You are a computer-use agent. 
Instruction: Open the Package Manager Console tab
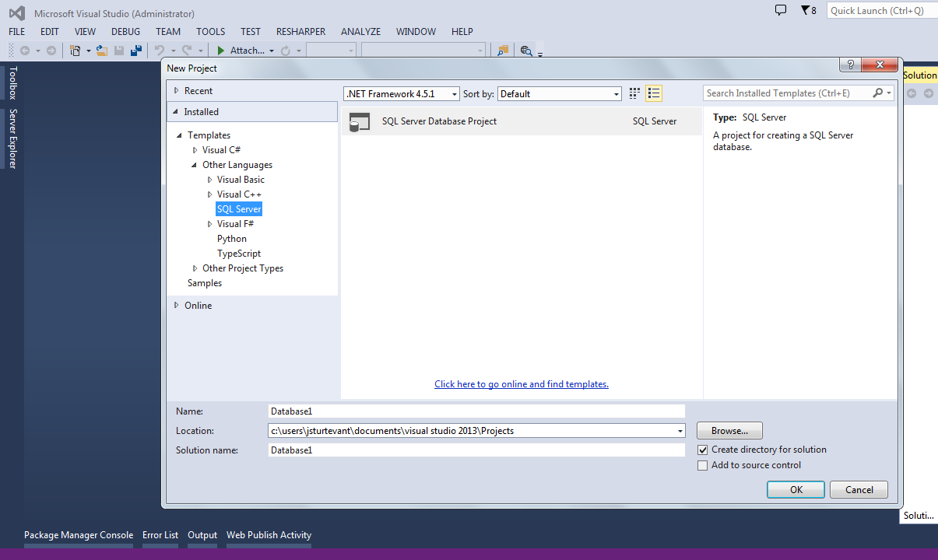(79, 535)
